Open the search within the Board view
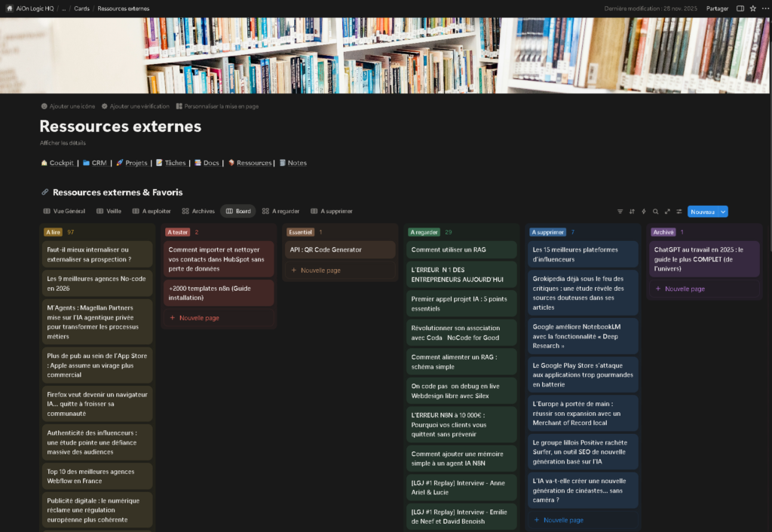This screenshot has height=532, width=772. point(655,212)
